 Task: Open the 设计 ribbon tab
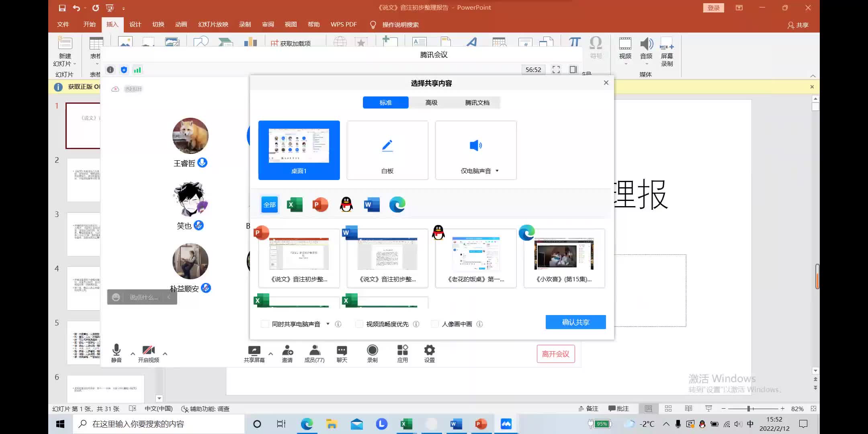click(135, 25)
